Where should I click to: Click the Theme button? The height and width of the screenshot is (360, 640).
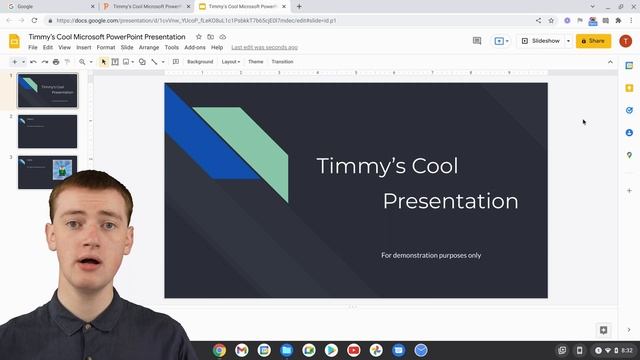256,62
